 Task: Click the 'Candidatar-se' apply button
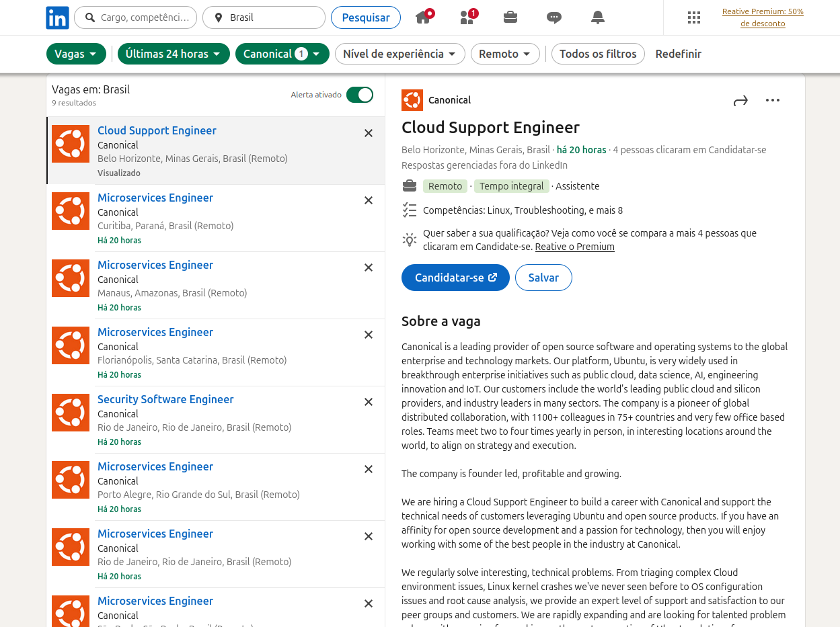[x=455, y=278]
